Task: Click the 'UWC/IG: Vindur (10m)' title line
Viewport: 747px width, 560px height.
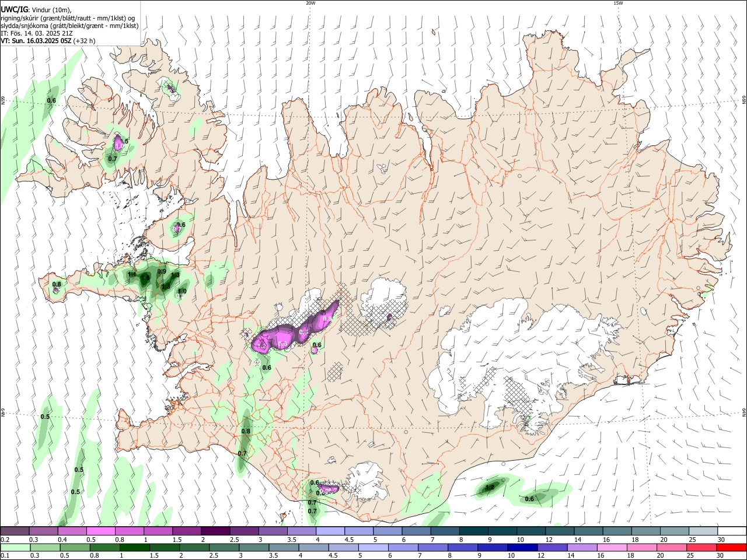Action: pos(36,10)
